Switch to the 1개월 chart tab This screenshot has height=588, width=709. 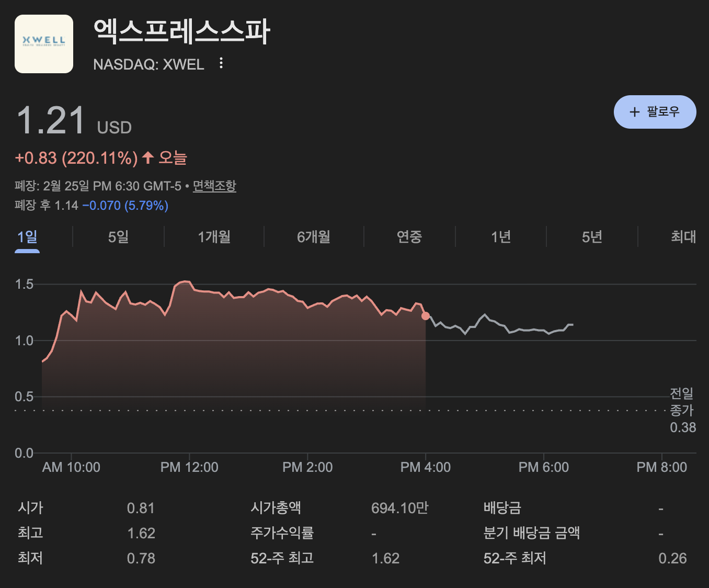click(x=214, y=237)
